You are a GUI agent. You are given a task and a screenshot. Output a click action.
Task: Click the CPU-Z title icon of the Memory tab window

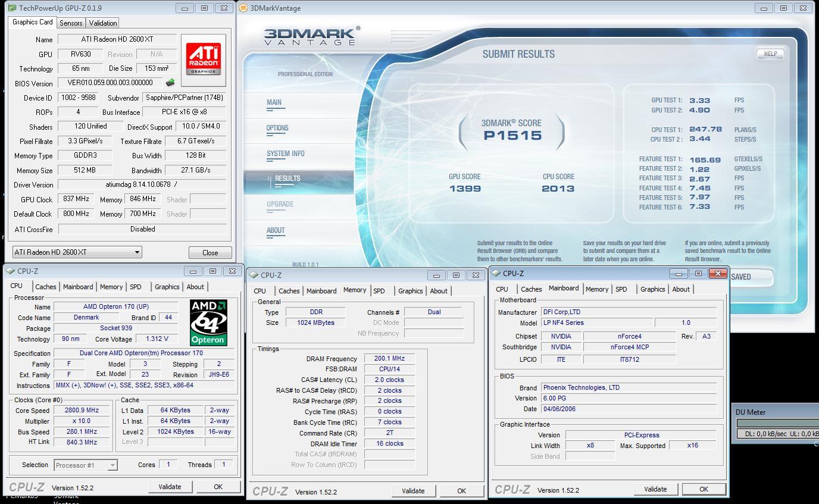pyautogui.click(x=254, y=275)
